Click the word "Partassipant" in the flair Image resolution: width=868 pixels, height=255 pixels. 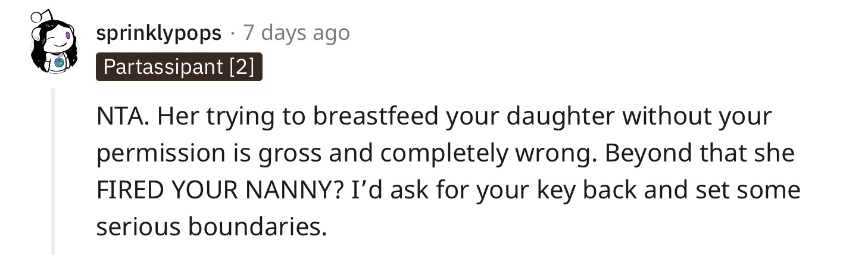(163, 68)
